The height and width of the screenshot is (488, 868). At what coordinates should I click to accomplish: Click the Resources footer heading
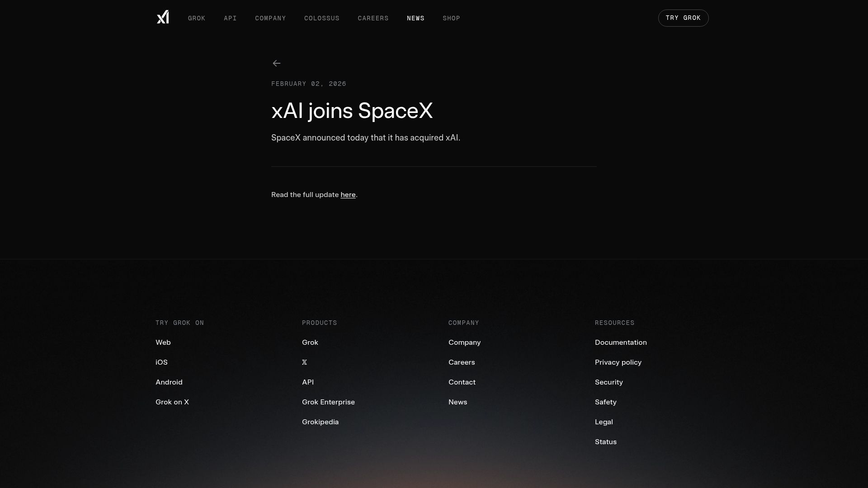tap(614, 323)
